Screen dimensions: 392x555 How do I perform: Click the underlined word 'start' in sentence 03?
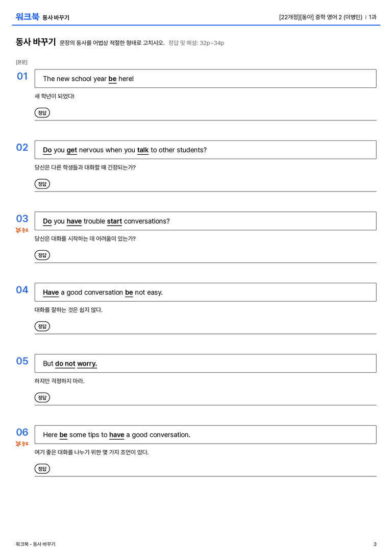click(114, 221)
